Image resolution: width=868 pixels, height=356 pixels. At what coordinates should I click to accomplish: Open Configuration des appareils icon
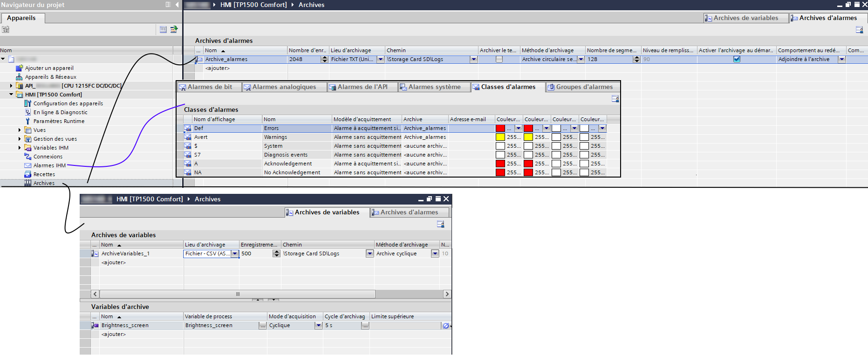coord(28,103)
